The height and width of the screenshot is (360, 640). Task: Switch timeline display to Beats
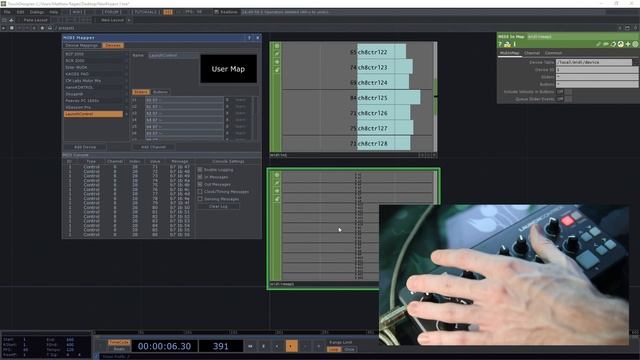coord(119,349)
